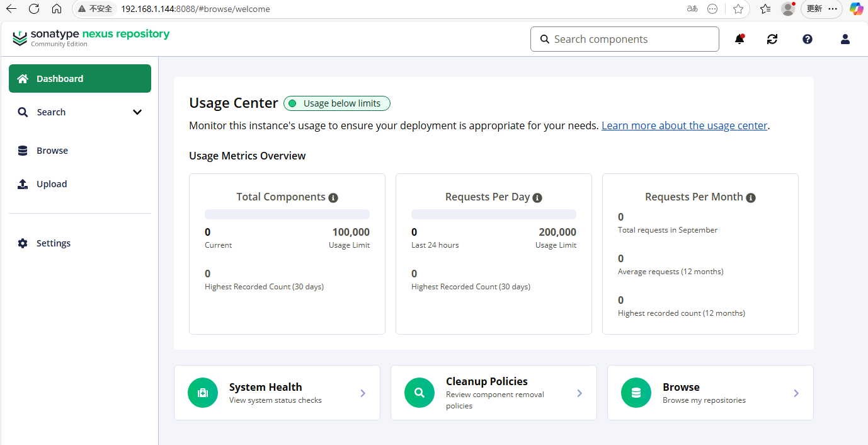This screenshot has height=445, width=868.
Task: Click the database icon beside Browse in sidebar
Action: (x=23, y=151)
